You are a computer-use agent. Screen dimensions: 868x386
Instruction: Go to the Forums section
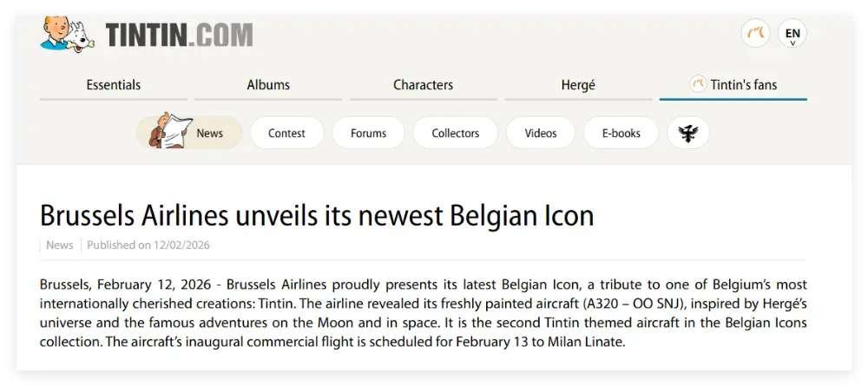pos(368,133)
